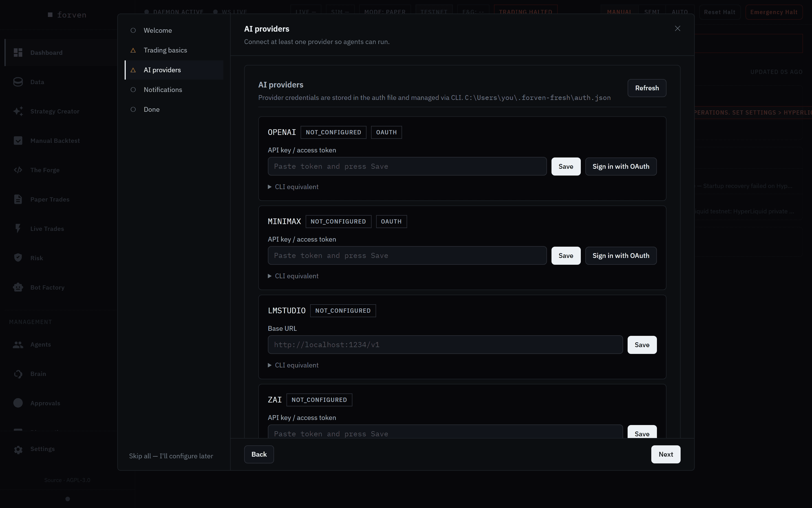Open the Notifications step
The height and width of the screenshot is (508, 812).
pos(174,90)
